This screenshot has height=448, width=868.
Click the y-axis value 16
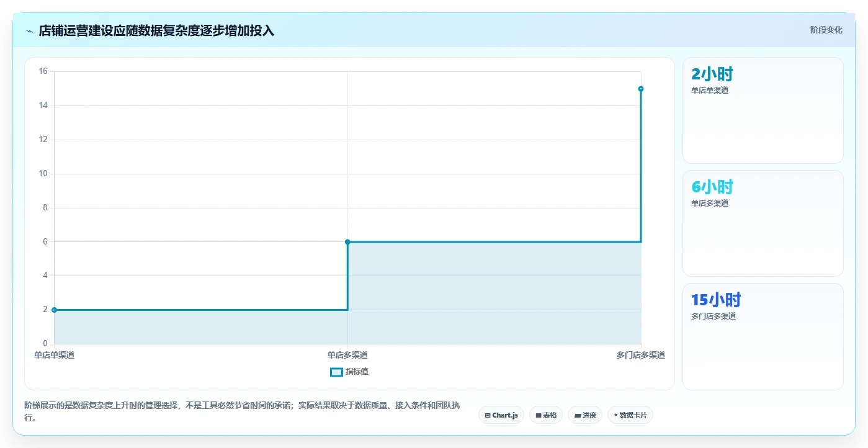pos(43,71)
